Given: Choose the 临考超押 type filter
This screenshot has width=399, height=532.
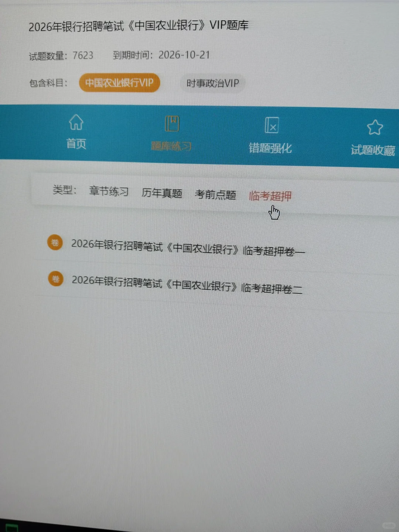Looking at the screenshot, I should point(270,196).
